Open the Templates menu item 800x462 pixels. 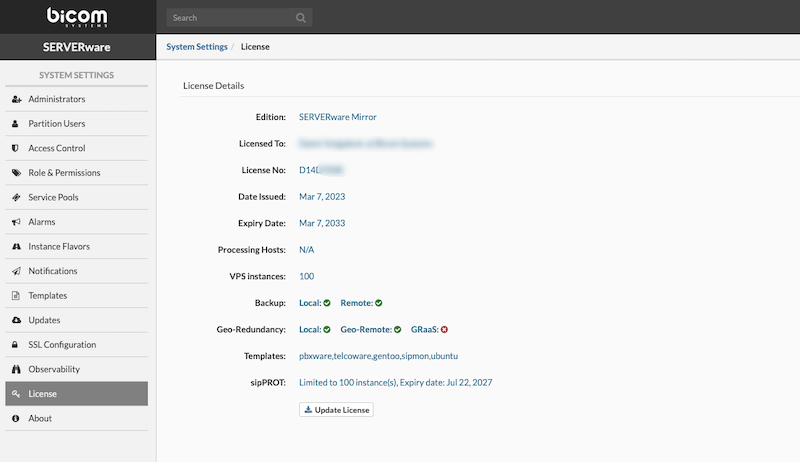[x=47, y=296]
